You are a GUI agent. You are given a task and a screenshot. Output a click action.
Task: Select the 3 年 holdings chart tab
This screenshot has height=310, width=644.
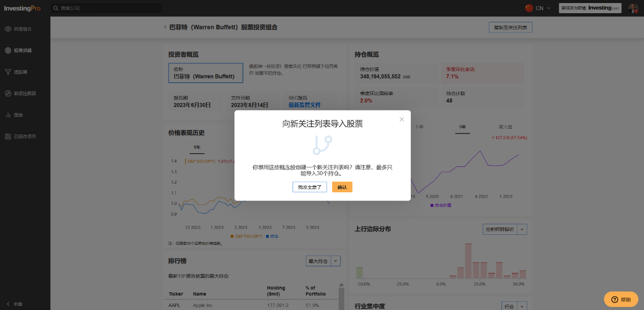pos(419,127)
